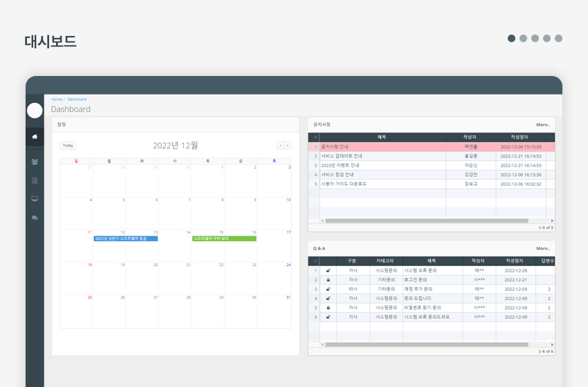Viewport: 588px width, 387px height.
Task: Open the monitor icon in the sidebar
Action: (x=35, y=199)
